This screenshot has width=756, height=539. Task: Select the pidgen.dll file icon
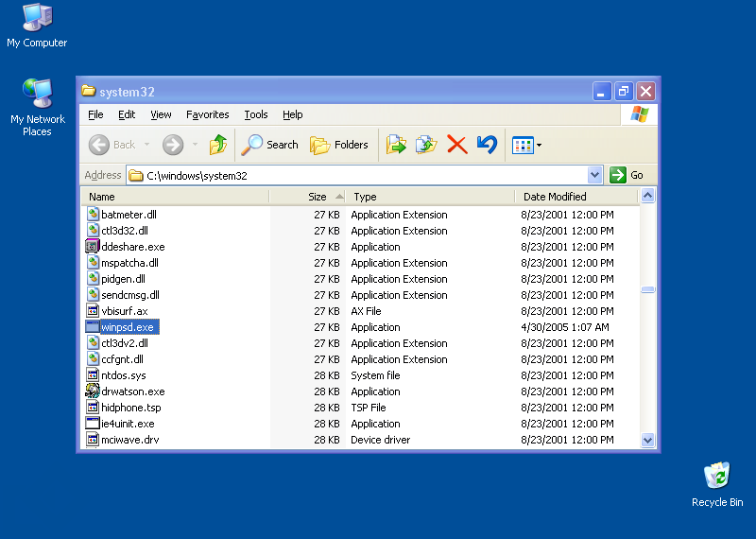[x=93, y=278]
